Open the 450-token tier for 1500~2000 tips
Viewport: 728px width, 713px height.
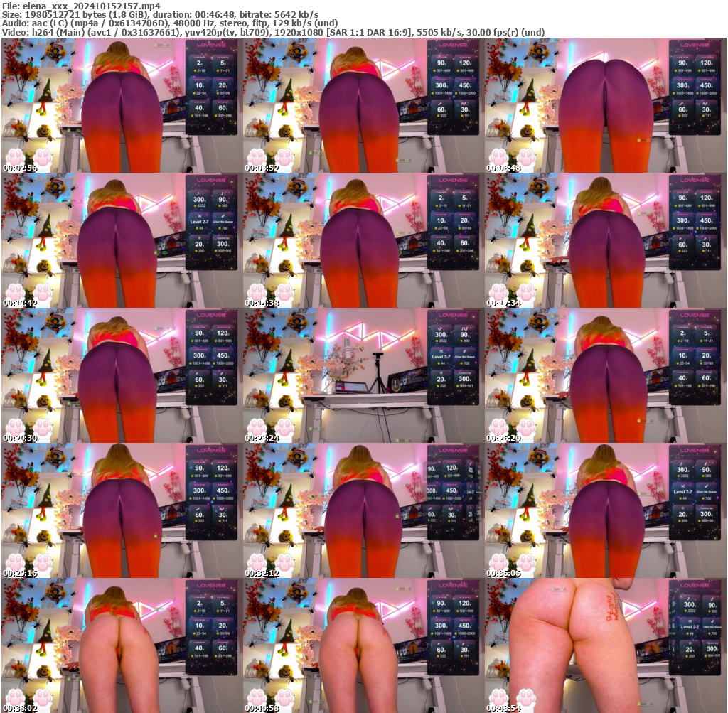(706, 85)
